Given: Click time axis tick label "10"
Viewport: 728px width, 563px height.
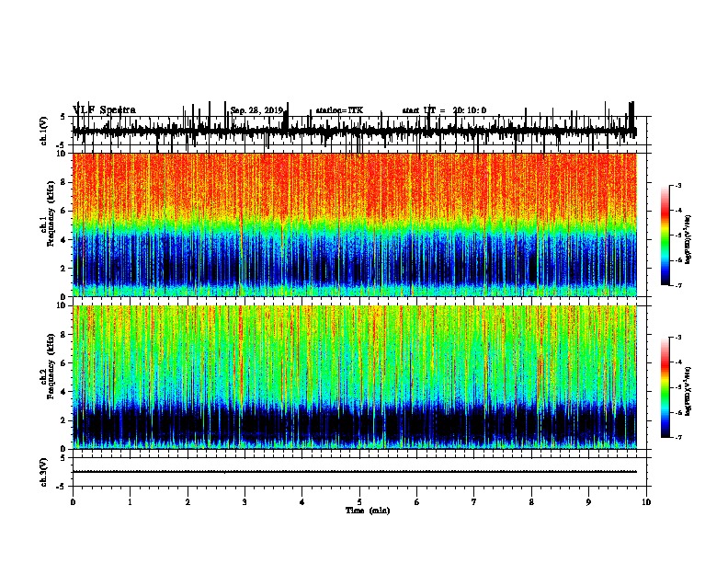Looking at the screenshot, I should click(x=646, y=502).
